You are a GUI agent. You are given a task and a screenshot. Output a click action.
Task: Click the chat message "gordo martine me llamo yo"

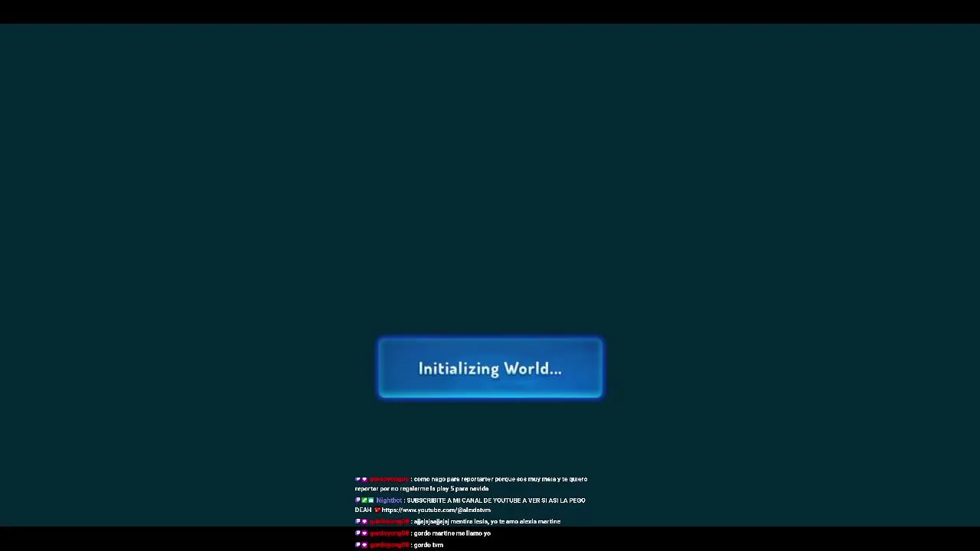click(452, 533)
